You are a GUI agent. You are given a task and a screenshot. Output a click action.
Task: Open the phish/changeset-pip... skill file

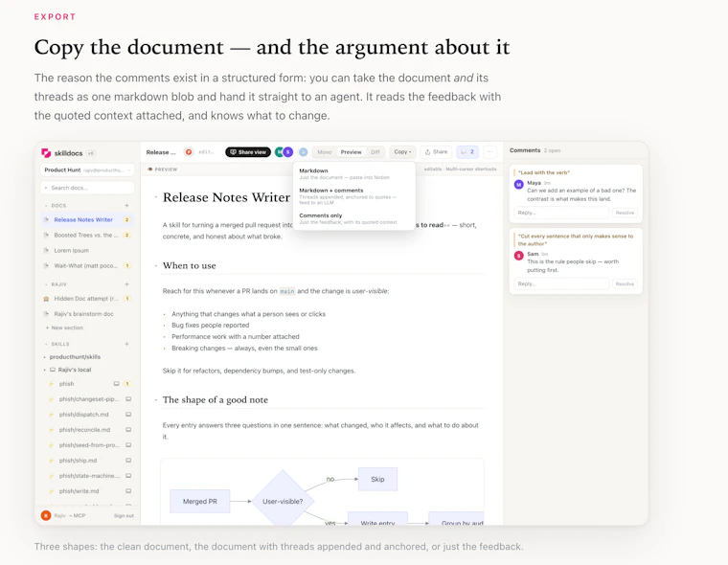click(x=89, y=399)
